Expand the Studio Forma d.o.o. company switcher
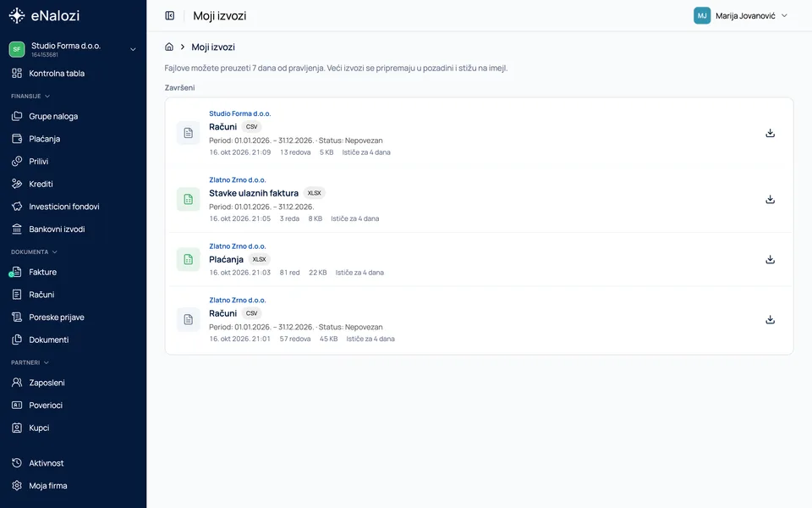This screenshot has height=508, width=812. (133, 49)
